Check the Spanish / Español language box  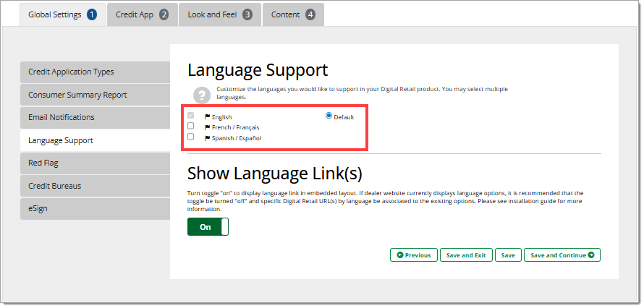tap(191, 137)
